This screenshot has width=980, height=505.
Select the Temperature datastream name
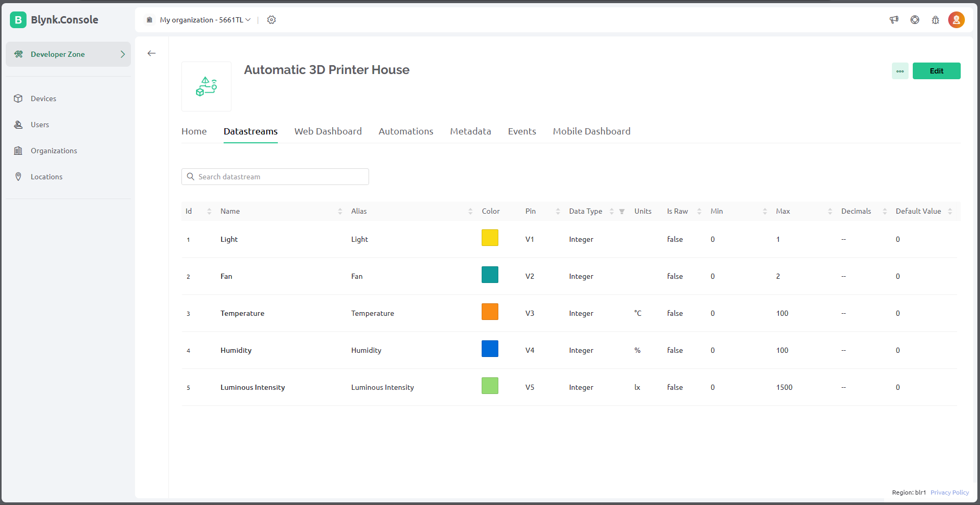[242, 313]
